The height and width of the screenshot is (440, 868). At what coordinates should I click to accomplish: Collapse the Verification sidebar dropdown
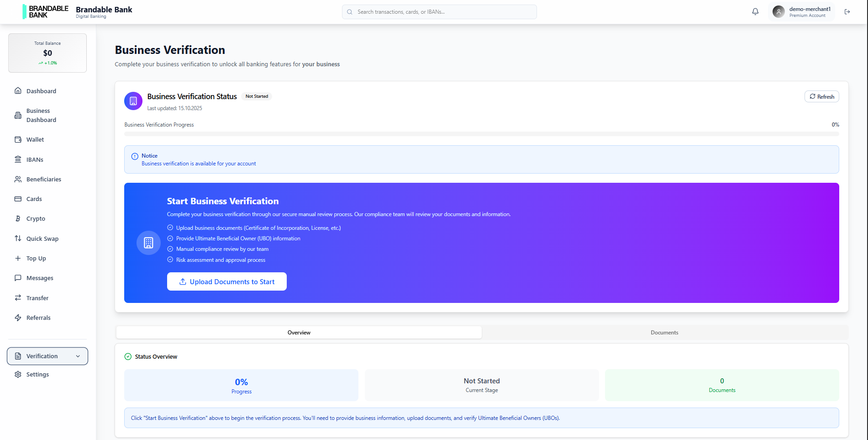coord(79,356)
